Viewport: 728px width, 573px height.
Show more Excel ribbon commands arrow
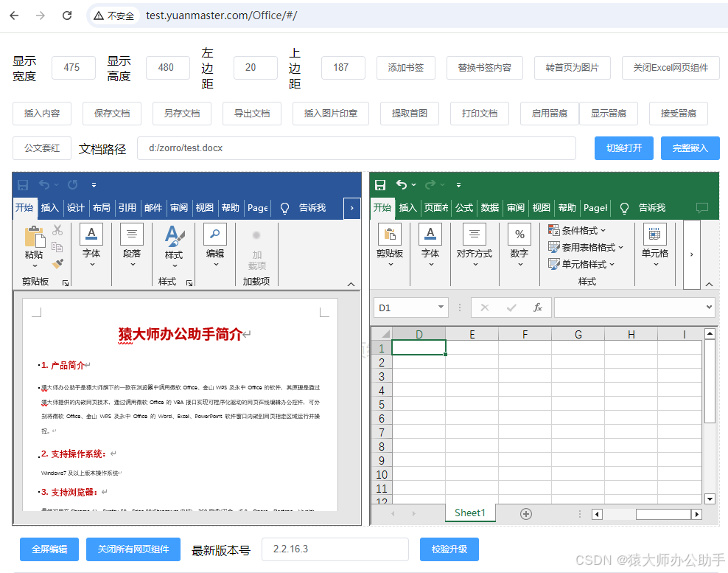click(692, 254)
